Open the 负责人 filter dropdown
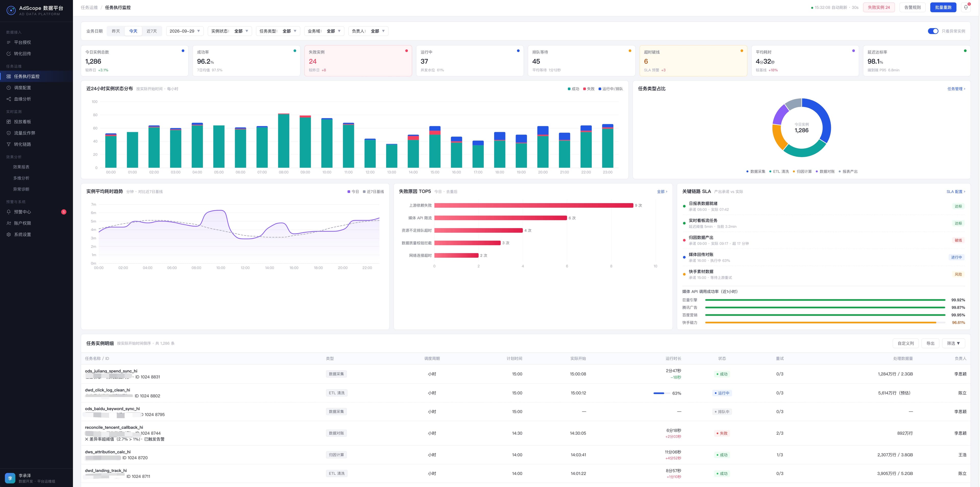The height and width of the screenshot is (487, 980). click(x=368, y=31)
